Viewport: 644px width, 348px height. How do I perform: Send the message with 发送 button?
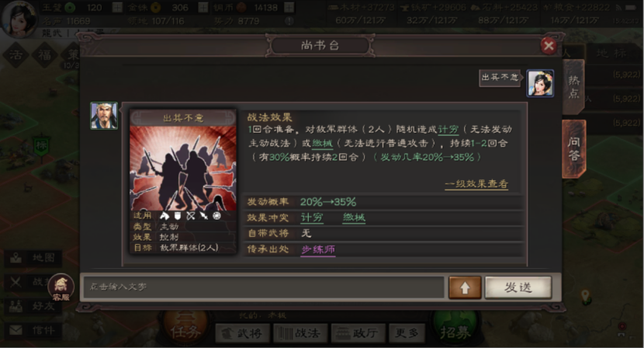click(518, 287)
